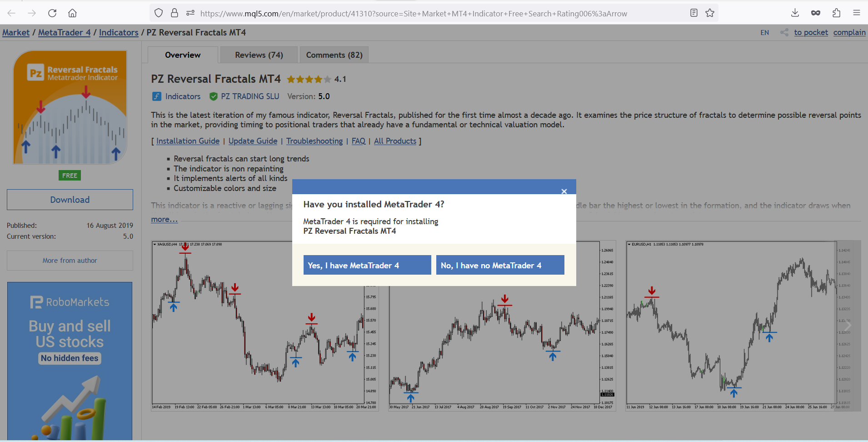868x442 pixels.
Task: Change language from EN
Action: pyautogui.click(x=765, y=32)
